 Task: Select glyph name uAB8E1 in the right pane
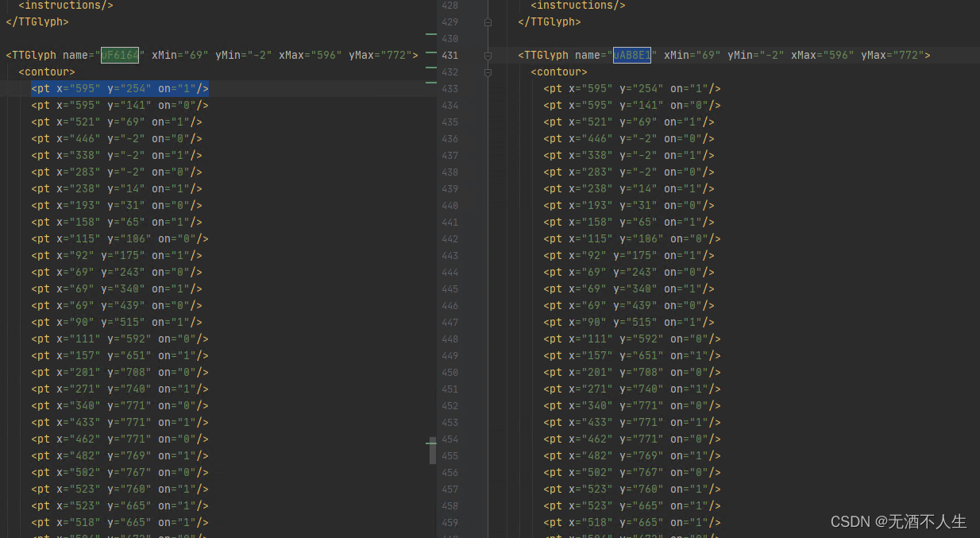click(632, 55)
